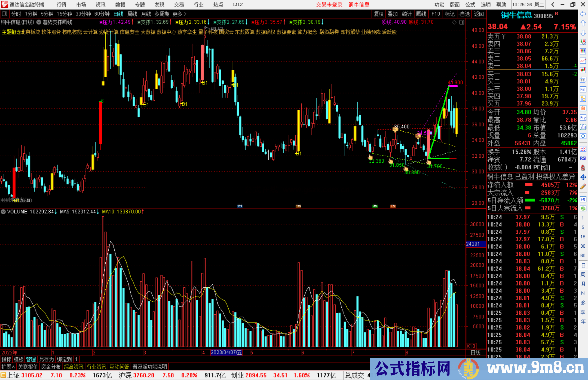This screenshot has width=588, height=380.
Task: Click the 返回 button in chart toolbar
Action: tap(479, 14)
